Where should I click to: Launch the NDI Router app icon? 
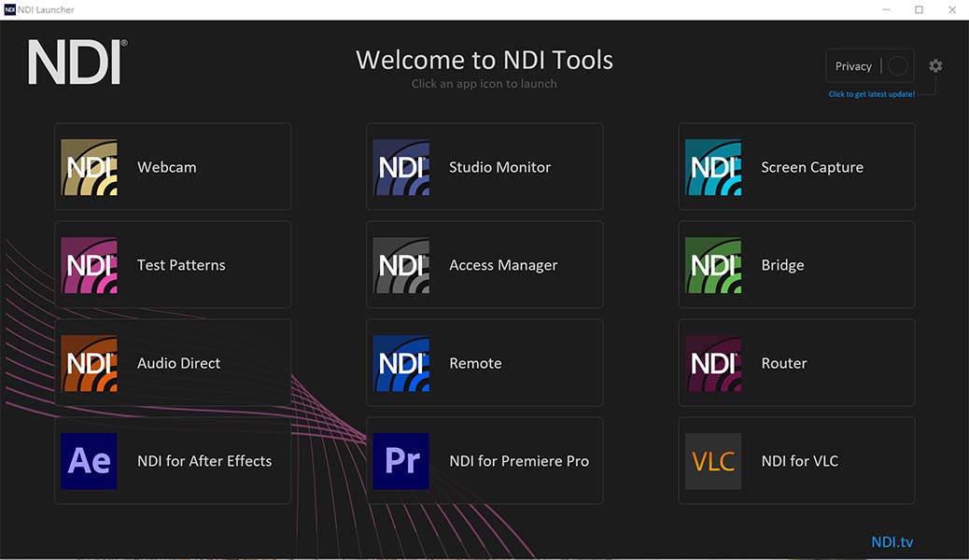(x=713, y=363)
